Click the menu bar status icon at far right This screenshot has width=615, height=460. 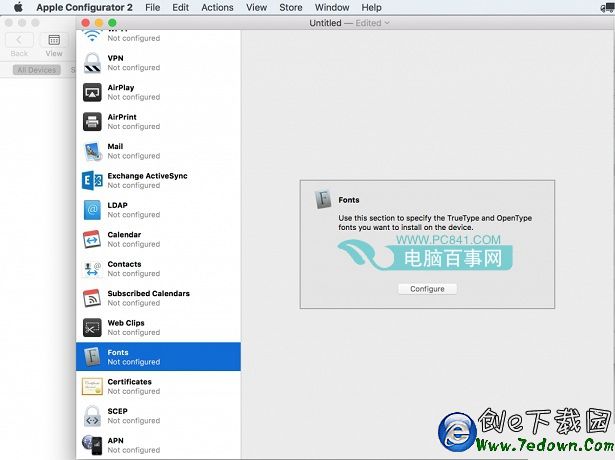[x=607, y=7]
